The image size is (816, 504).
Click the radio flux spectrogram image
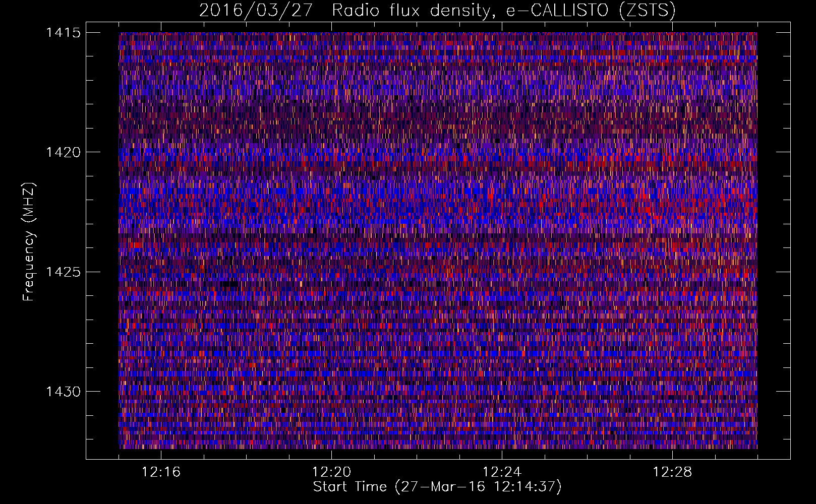438,240
